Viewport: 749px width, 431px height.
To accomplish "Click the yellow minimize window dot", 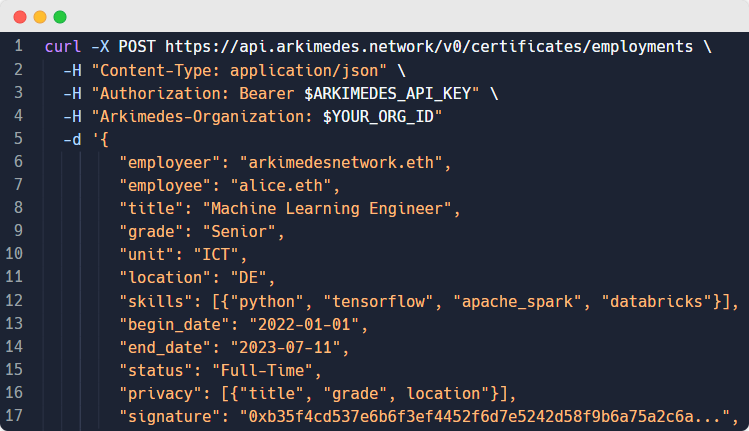I will click(x=40, y=17).
